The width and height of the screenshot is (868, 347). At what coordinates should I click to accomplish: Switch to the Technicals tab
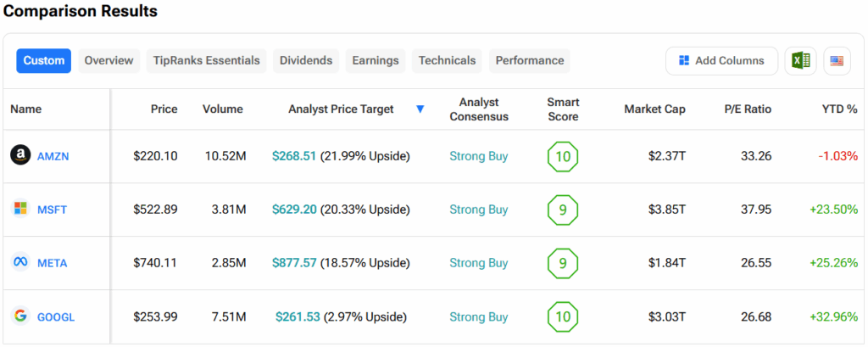(x=447, y=61)
